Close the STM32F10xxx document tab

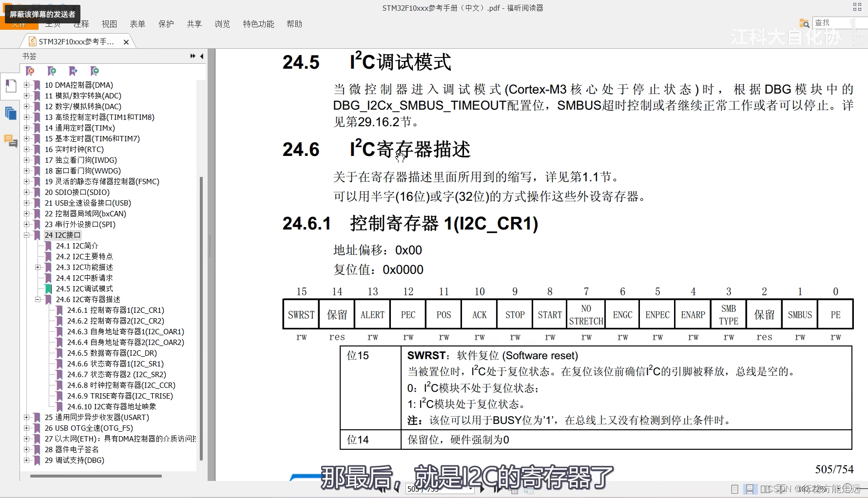click(126, 42)
